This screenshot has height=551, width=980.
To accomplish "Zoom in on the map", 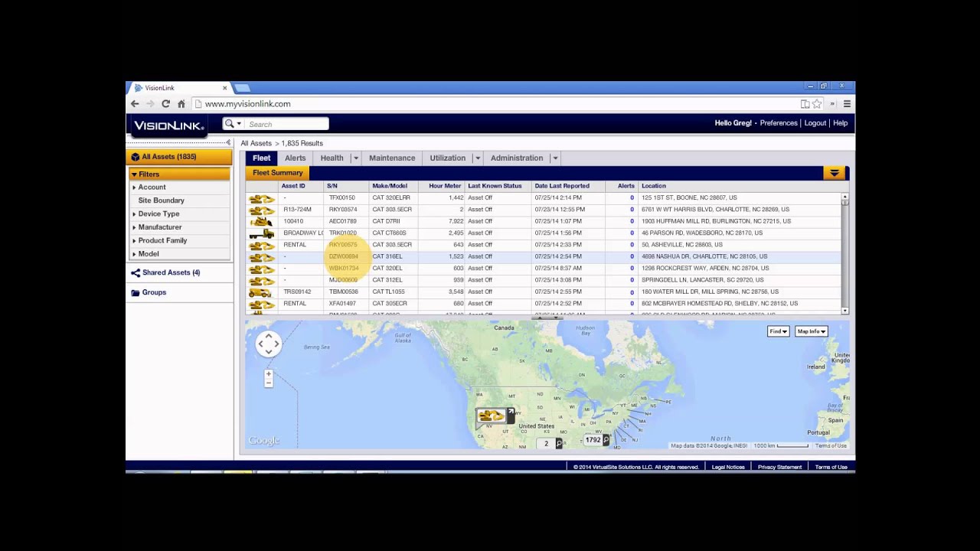I will (x=269, y=374).
